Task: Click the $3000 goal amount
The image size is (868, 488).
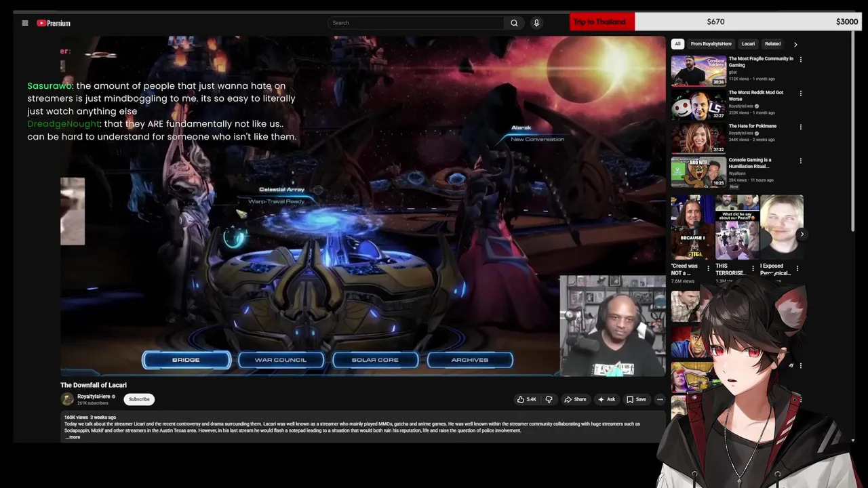Action: (847, 22)
